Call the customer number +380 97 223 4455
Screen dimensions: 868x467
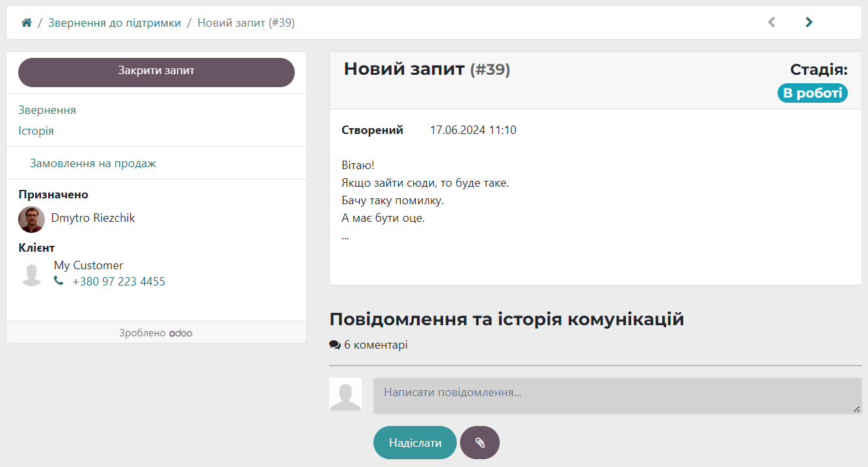(x=118, y=282)
